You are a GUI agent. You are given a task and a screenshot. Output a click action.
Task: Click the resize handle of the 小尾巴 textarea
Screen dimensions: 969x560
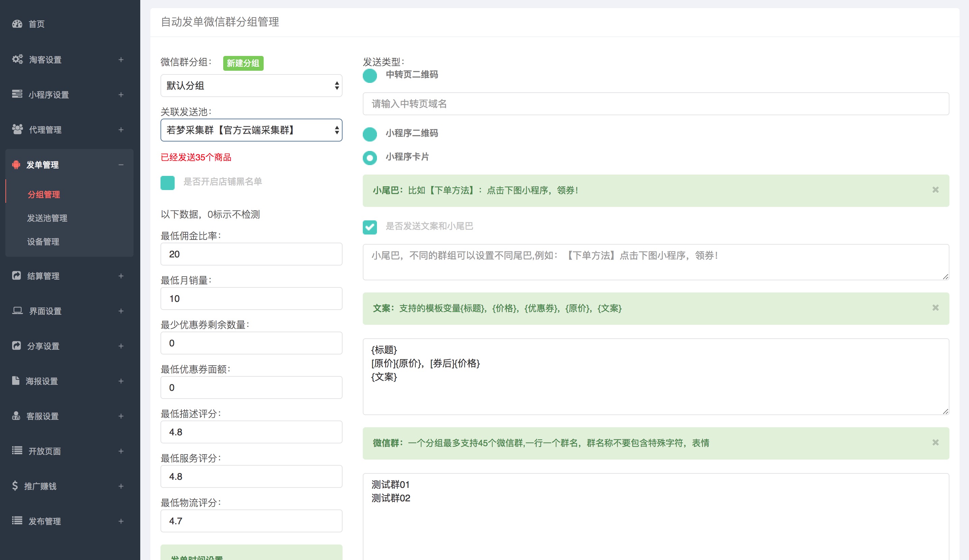(945, 277)
